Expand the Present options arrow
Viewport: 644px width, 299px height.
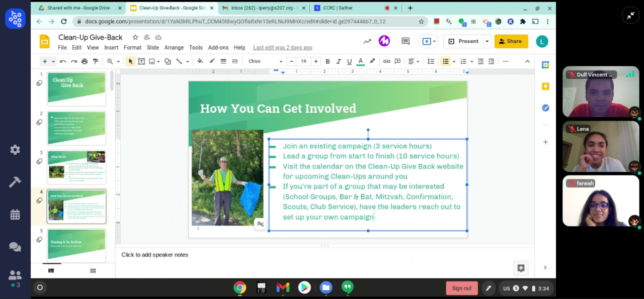click(x=487, y=41)
